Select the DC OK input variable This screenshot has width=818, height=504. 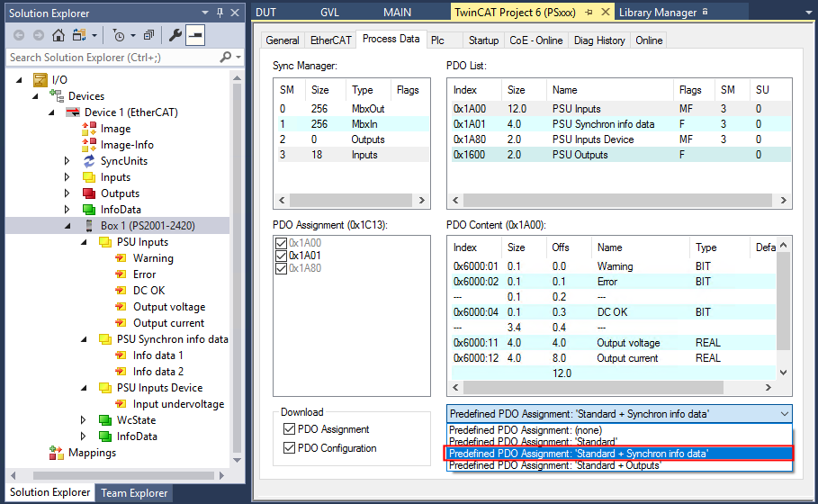[148, 290]
